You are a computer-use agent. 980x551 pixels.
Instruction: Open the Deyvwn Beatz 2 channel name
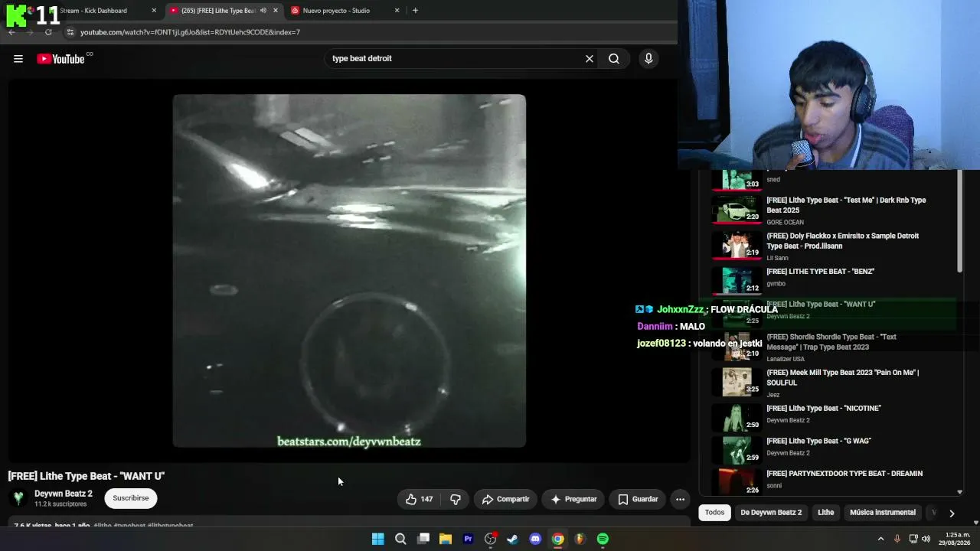coord(64,494)
